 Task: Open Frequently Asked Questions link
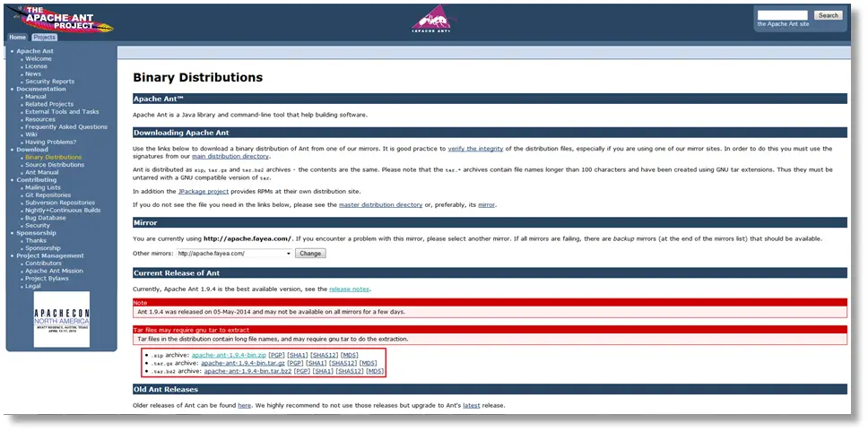[x=66, y=126]
